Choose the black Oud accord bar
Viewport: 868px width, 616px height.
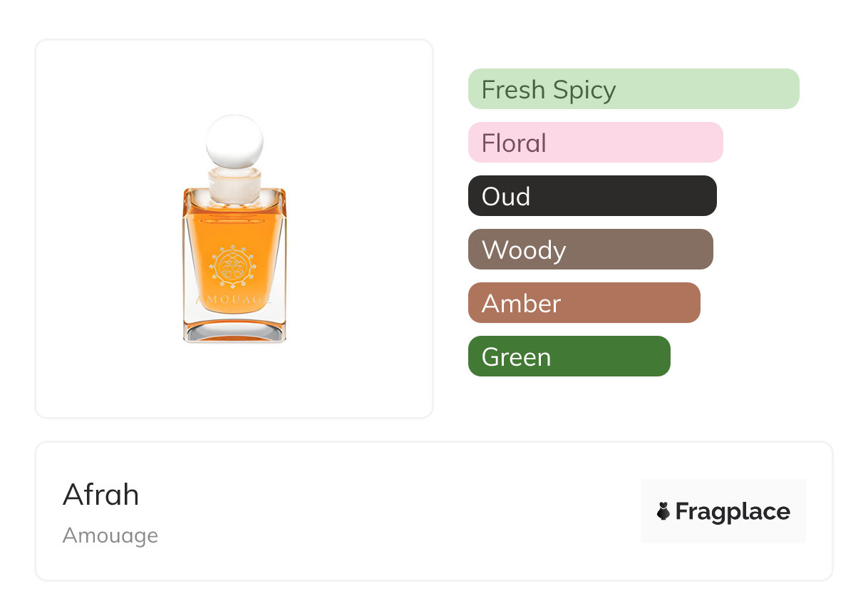(592, 196)
